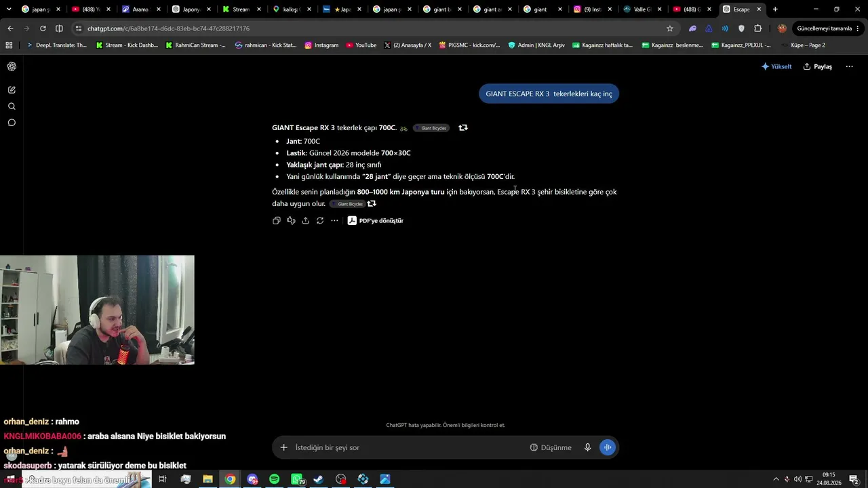This screenshot has height=488, width=868.
Task: Switch to the Stream tab
Action: [x=241, y=9]
